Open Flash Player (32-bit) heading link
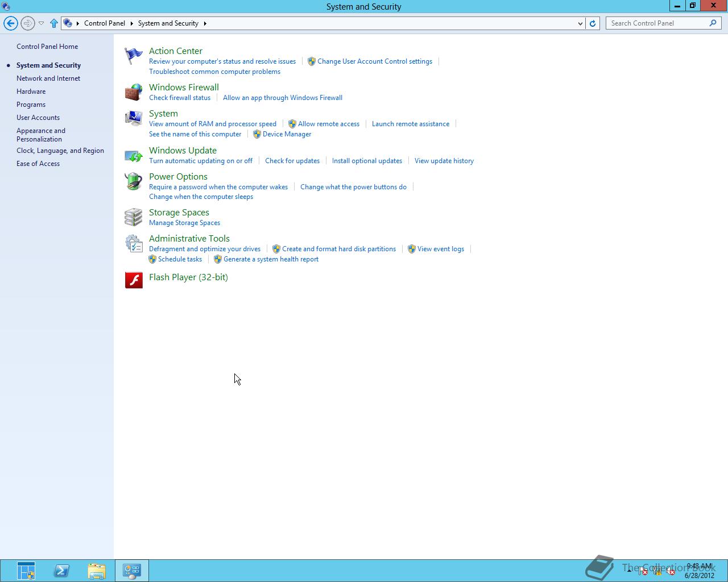728x582 pixels. [x=188, y=277]
